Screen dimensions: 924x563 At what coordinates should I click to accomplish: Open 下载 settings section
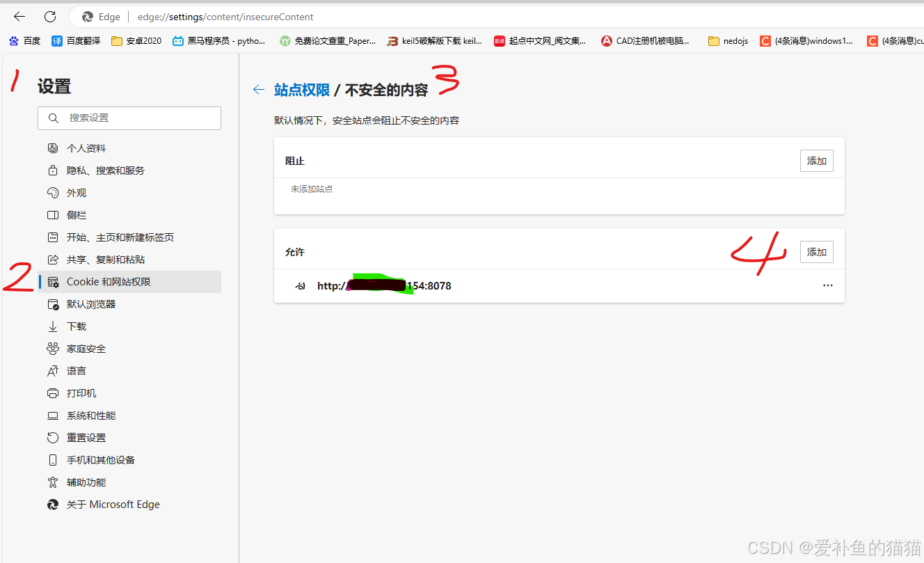pos(129,326)
